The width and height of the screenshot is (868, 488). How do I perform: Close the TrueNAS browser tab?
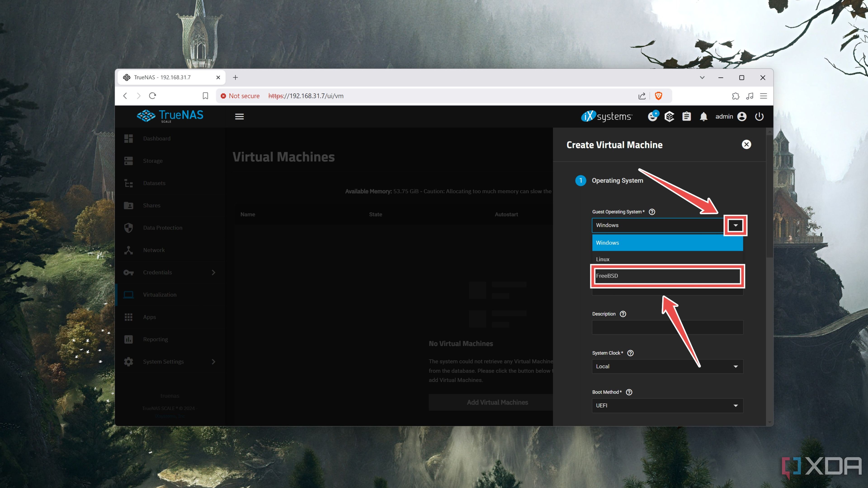(x=218, y=77)
